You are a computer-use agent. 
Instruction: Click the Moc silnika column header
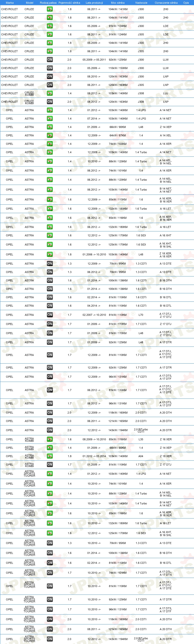click(118, 3)
